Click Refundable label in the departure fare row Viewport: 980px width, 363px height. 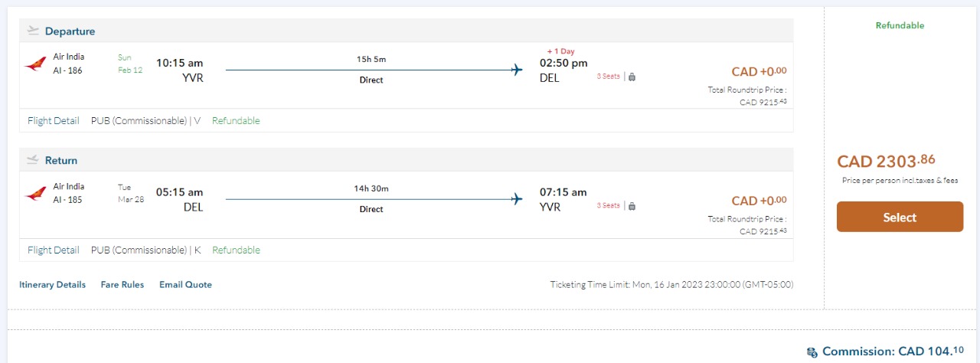236,120
